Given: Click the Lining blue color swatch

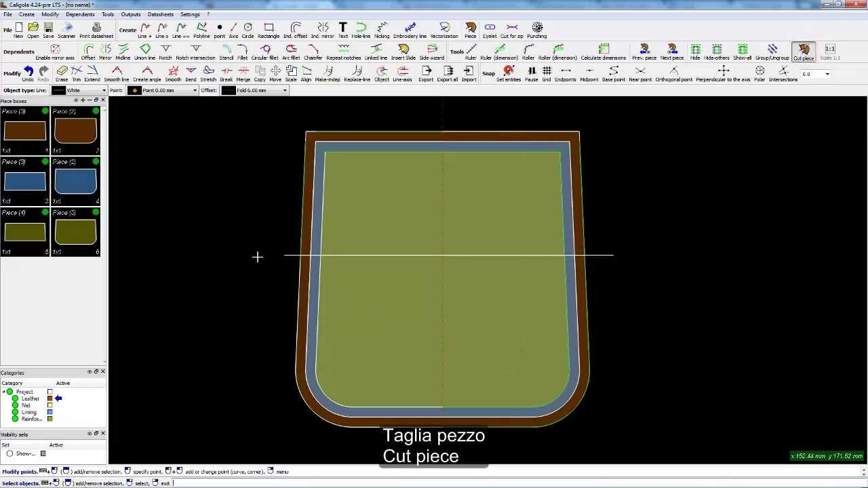Looking at the screenshot, I should (50, 412).
